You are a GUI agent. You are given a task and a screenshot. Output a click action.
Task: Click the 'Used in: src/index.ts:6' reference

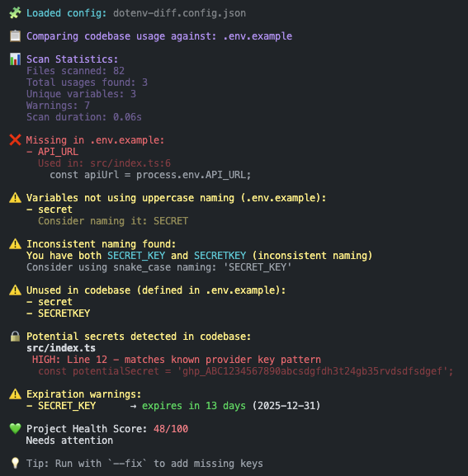104,163
